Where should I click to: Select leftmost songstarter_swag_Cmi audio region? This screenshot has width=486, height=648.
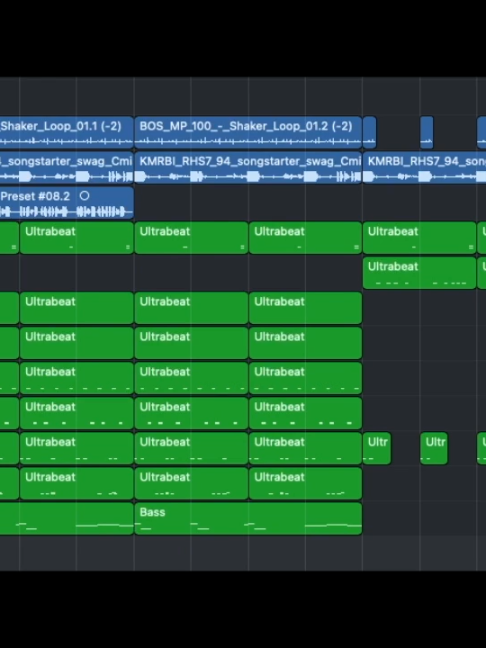pos(67,167)
